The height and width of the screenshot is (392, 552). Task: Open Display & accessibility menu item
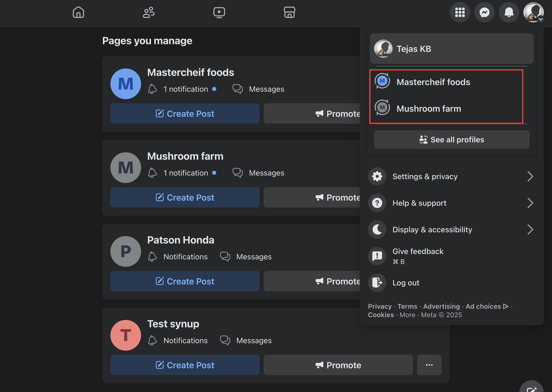(x=452, y=229)
